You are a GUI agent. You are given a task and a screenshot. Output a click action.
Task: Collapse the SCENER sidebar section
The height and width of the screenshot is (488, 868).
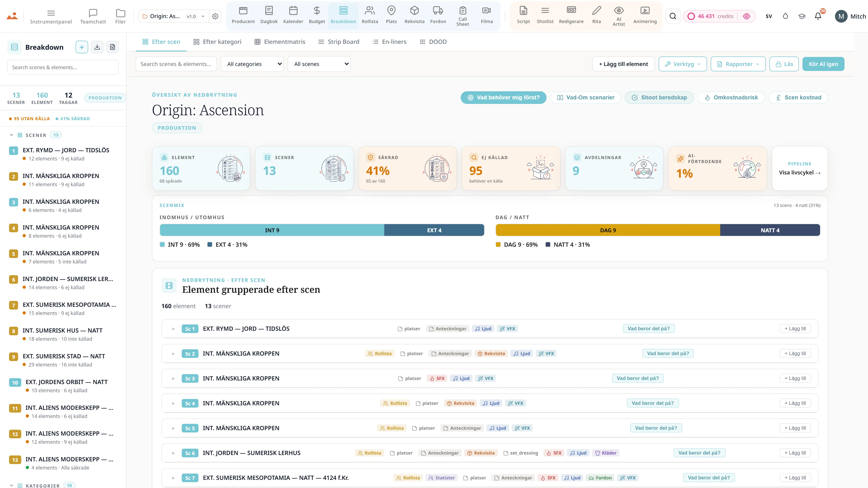[12, 135]
